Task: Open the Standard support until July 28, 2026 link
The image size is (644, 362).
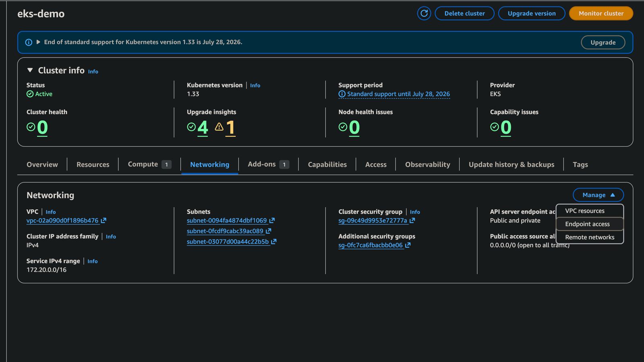Action: pos(398,94)
